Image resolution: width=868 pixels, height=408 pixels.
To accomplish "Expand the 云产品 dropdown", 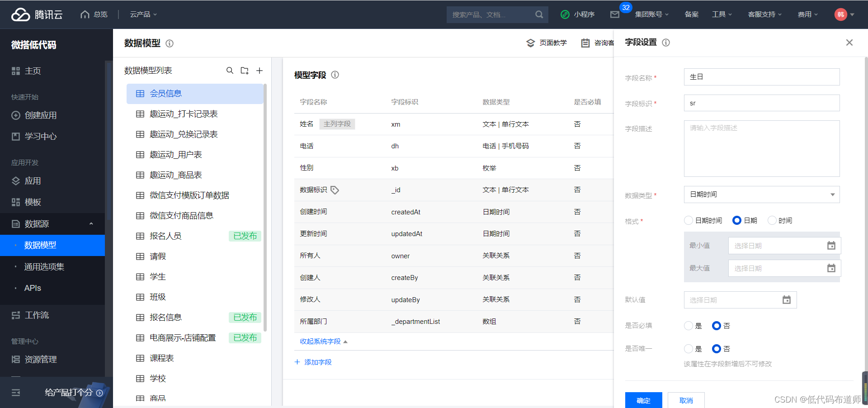I will (x=143, y=14).
